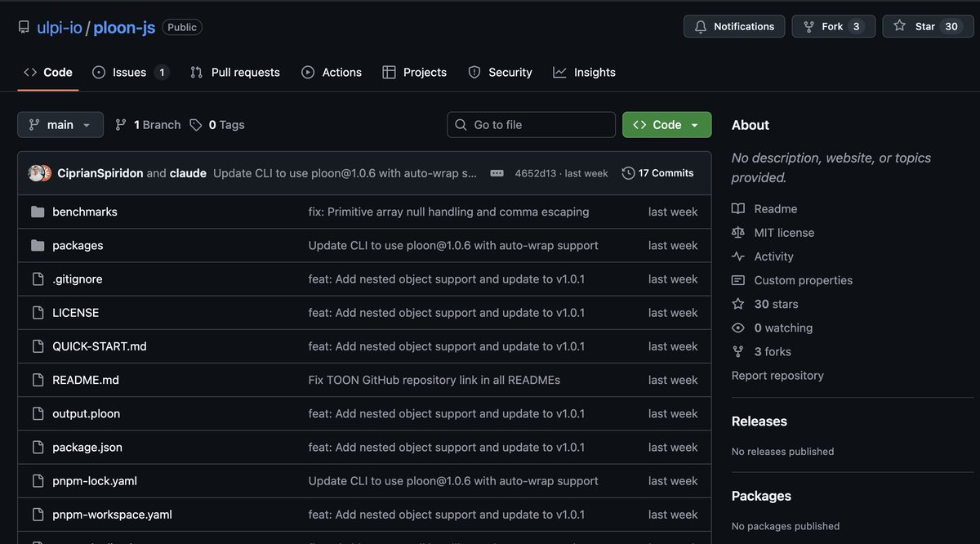Viewport: 980px width, 544px height.
Task: Click the Fork count 3
Action: point(856,26)
